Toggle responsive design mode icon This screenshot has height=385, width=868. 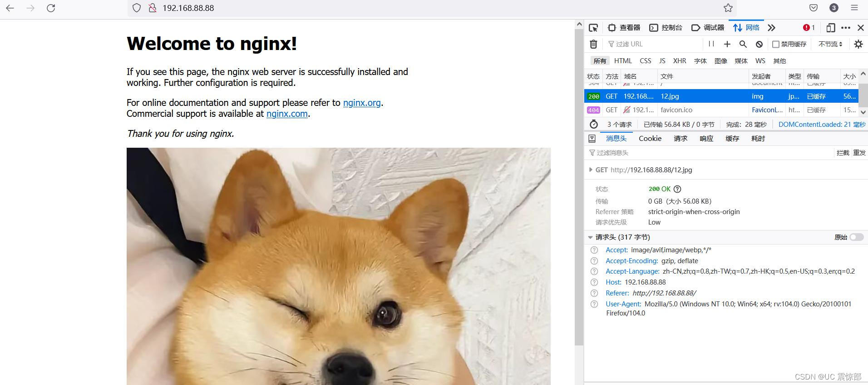tap(831, 28)
